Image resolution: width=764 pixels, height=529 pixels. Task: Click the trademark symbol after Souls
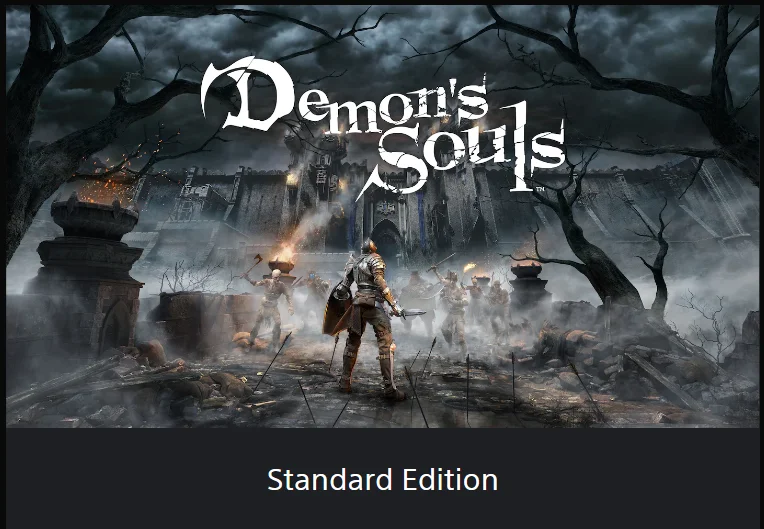540,189
